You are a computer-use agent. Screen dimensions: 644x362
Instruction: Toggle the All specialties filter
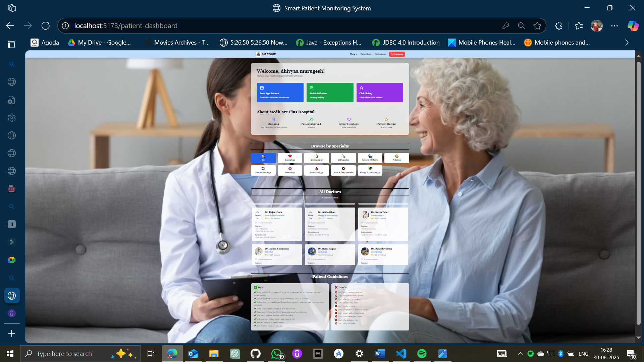click(263, 158)
